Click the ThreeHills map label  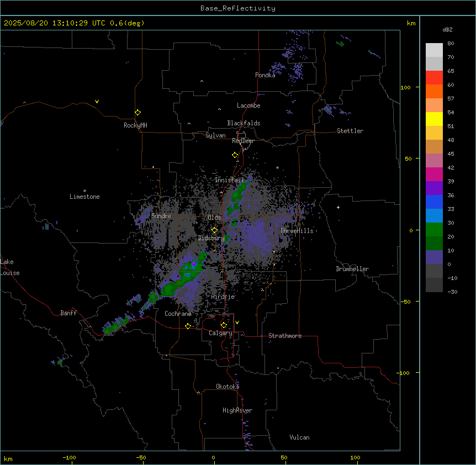(x=297, y=231)
